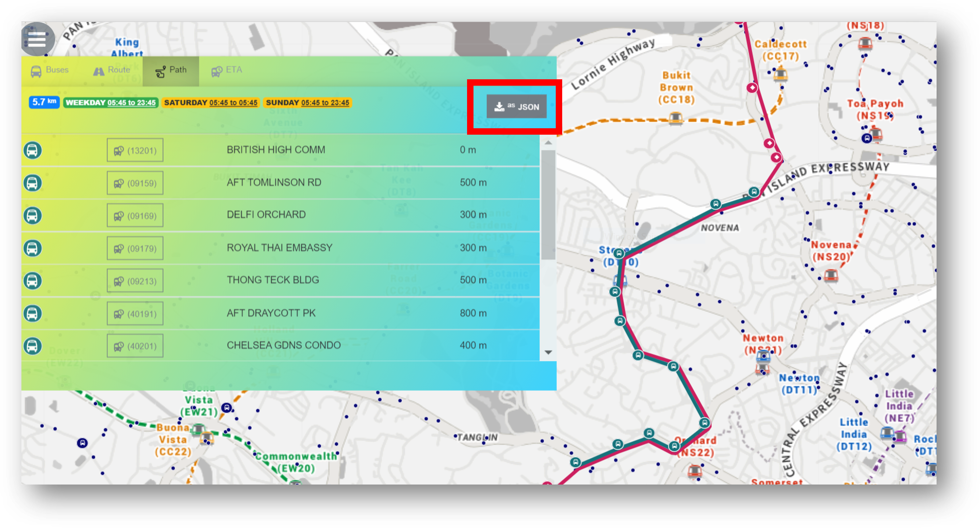
Task: Download path as JSON
Action: (x=516, y=107)
